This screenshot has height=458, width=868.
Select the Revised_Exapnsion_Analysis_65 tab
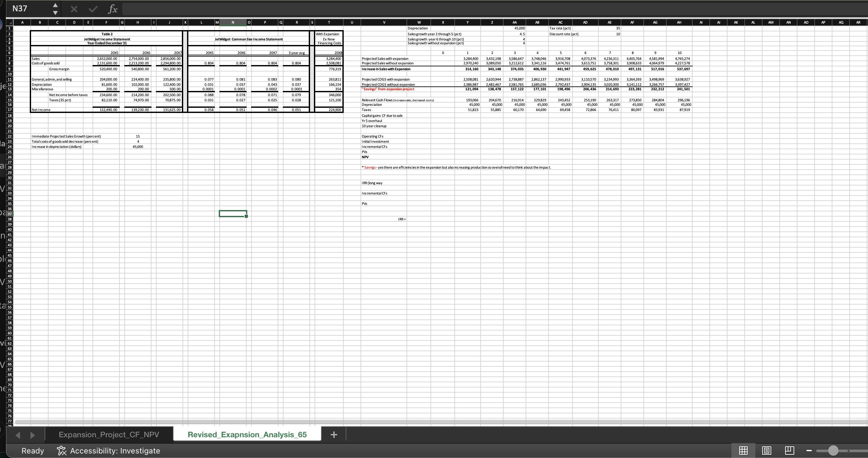point(247,435)
